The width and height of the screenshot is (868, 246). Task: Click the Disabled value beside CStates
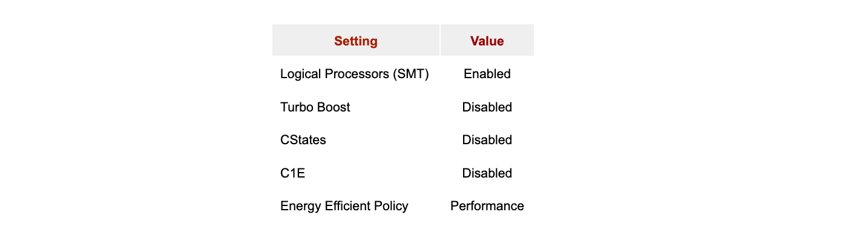pyautogui.click(x=487, y=140)
